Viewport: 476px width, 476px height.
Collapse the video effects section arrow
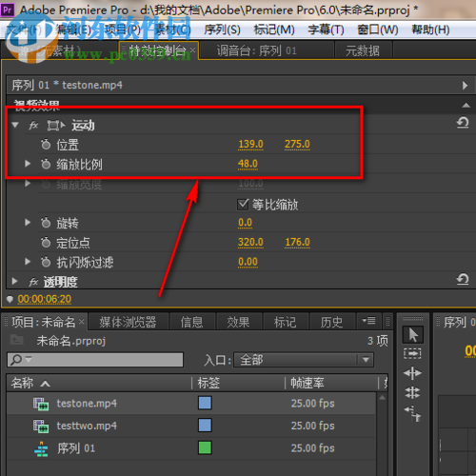pos(466,106)
